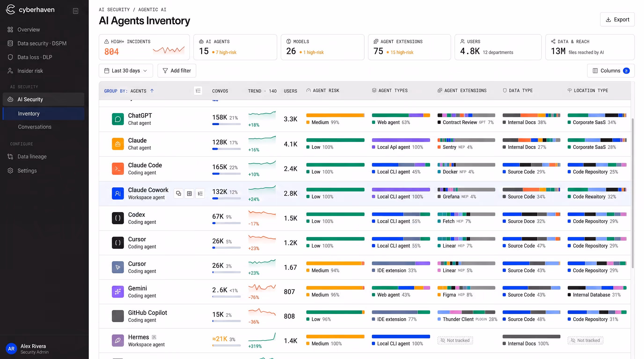Viewport: 644px width, 359px height.
Task: Click '≈21K' convos value for Hermes
Action: click(x=220, y=339)
